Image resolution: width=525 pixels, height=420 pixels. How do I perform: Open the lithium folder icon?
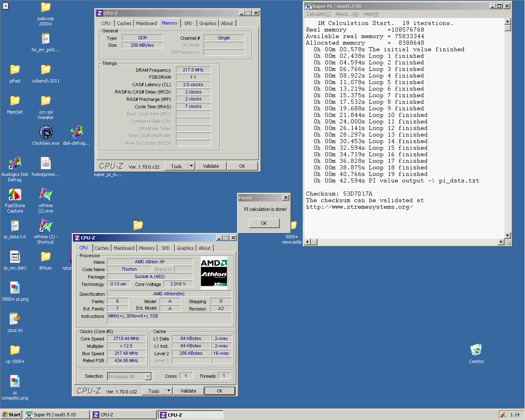(46, 257)
